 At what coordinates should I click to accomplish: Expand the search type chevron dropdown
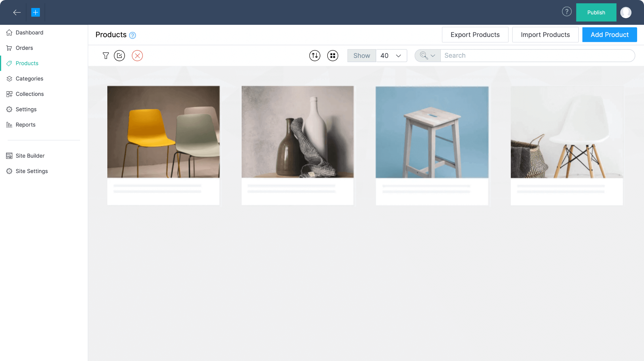click(x=432, y=56)
